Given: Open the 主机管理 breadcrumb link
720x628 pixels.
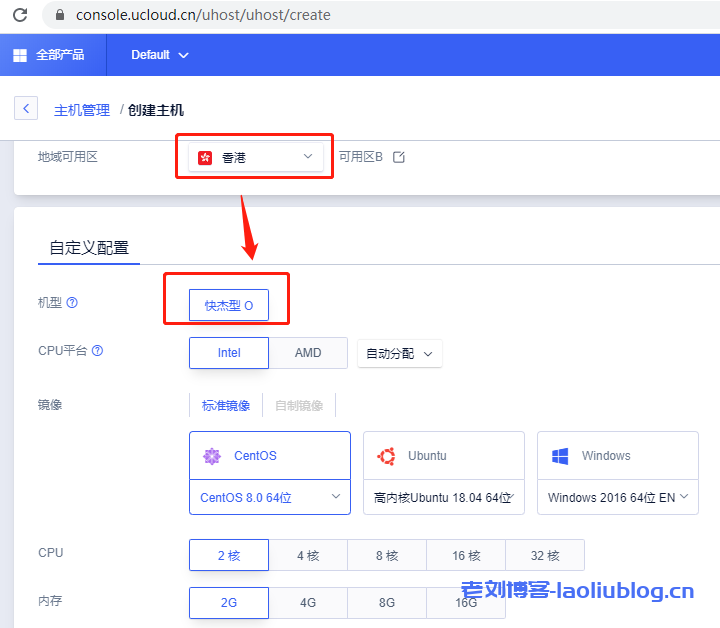Looking at the screenshot, I should pos(82,110).
